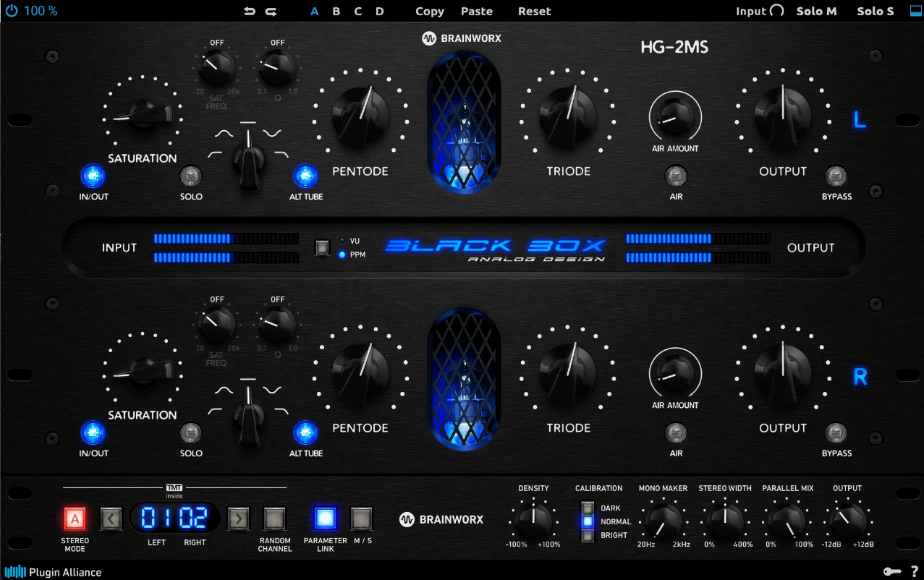The width and height of the screenshot is (924, 580).
Task: Select the next TMT channel arrow
Action: pos(239,519)
